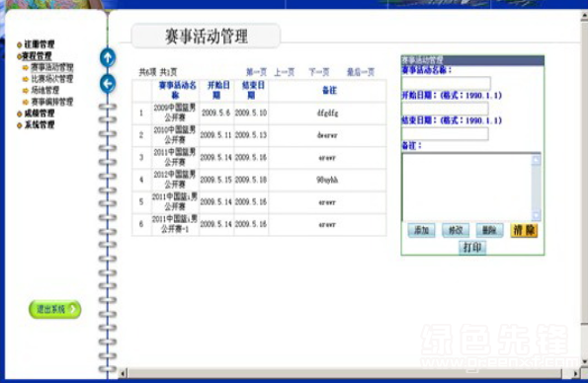Open 赛事编排管理 submenu item
The image size is (588, 383).
[x=51, y=102]
